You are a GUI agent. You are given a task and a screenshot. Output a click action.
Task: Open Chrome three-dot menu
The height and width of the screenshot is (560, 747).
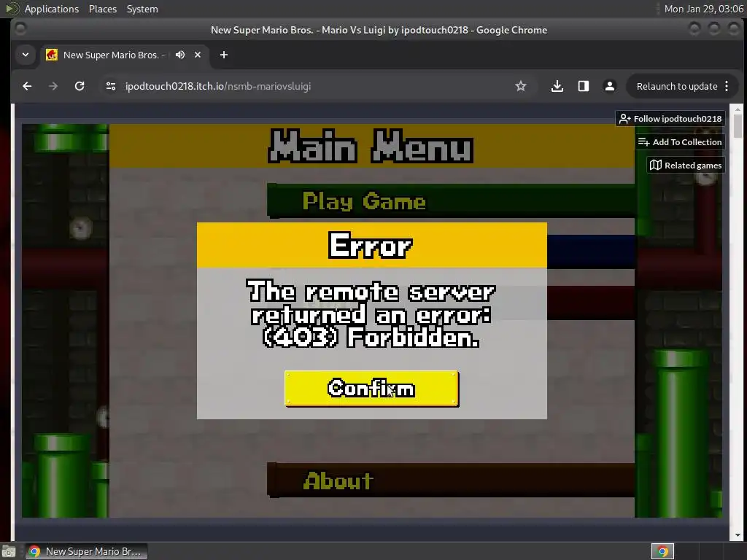pyautogui.click(x=727, y=86)
